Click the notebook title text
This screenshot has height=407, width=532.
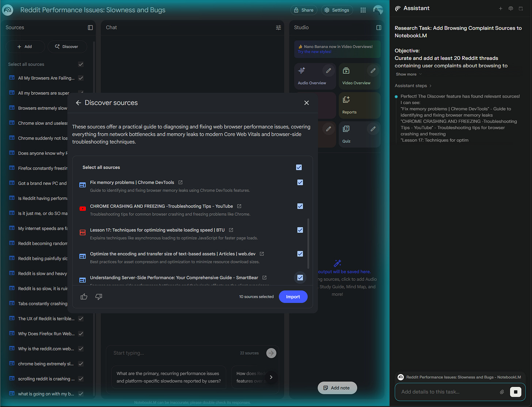(93, 10)
